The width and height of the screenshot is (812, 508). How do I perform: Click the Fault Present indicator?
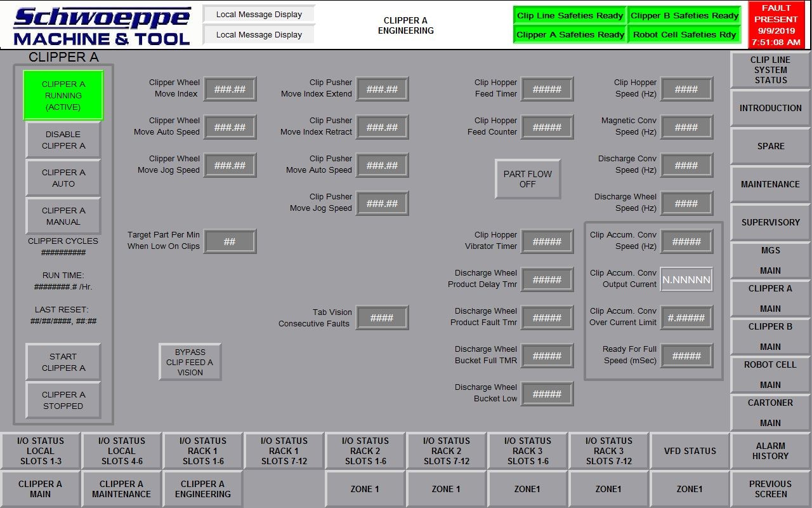coord(776,25)
